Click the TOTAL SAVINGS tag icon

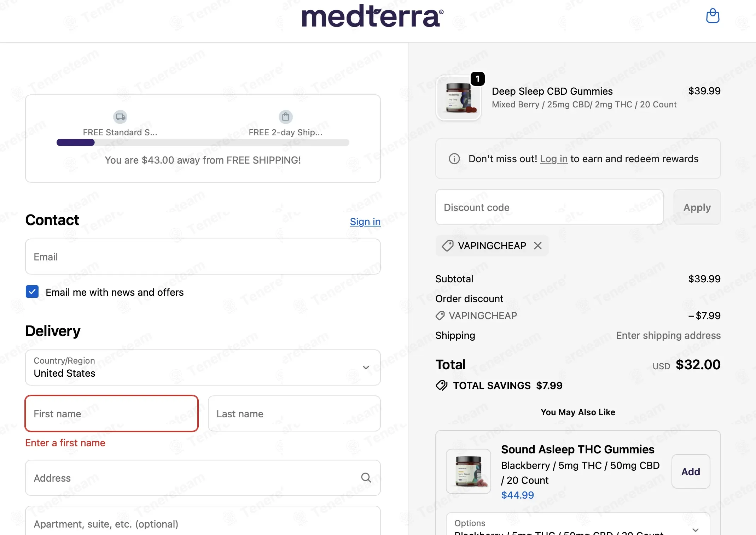point(442,386)
